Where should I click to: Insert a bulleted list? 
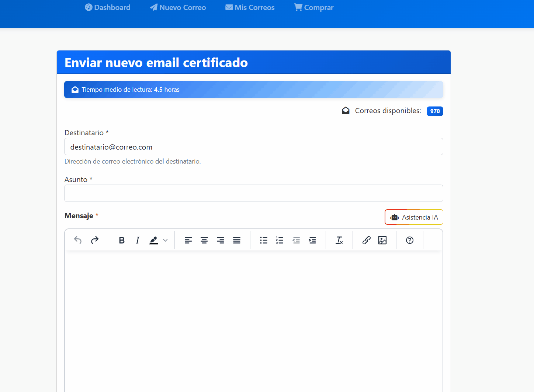(x=264, y=240)
